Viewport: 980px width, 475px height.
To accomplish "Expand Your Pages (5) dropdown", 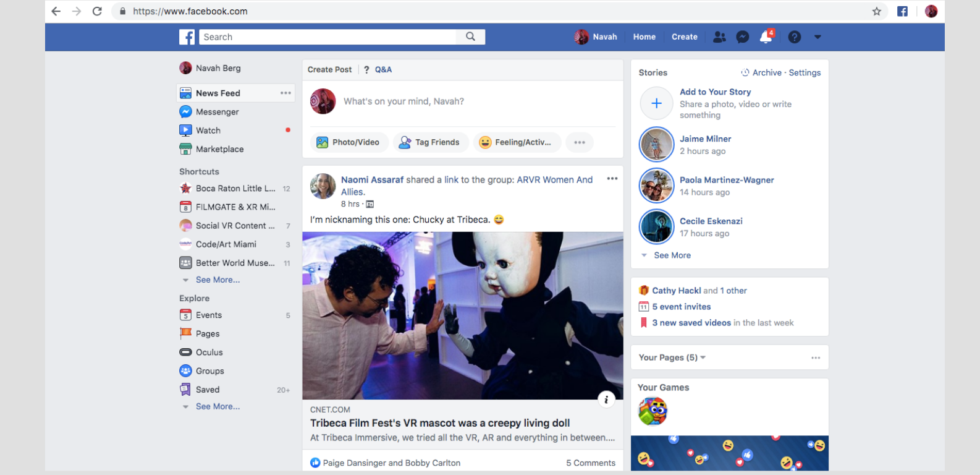I will pyautogui.click(x=672, y=357).
